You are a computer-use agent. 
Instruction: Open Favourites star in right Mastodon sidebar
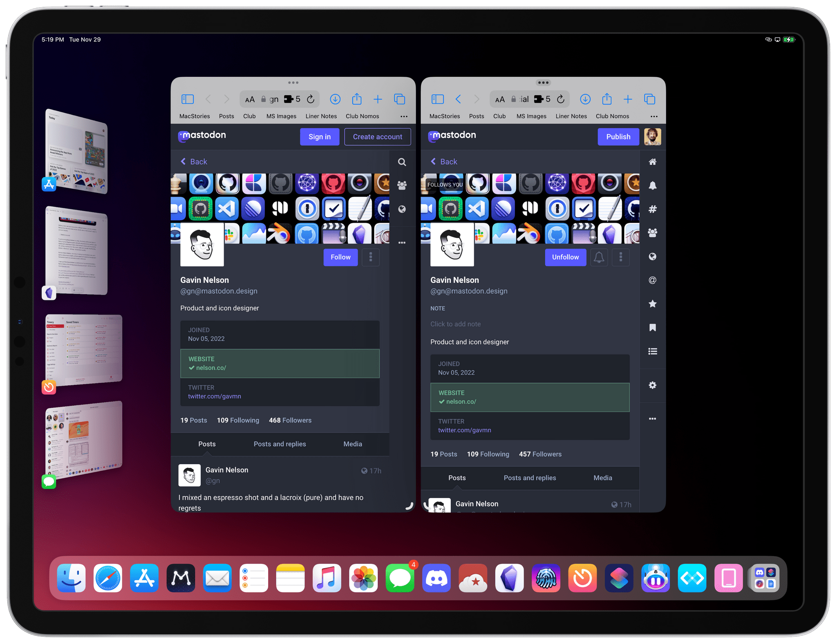653,304
